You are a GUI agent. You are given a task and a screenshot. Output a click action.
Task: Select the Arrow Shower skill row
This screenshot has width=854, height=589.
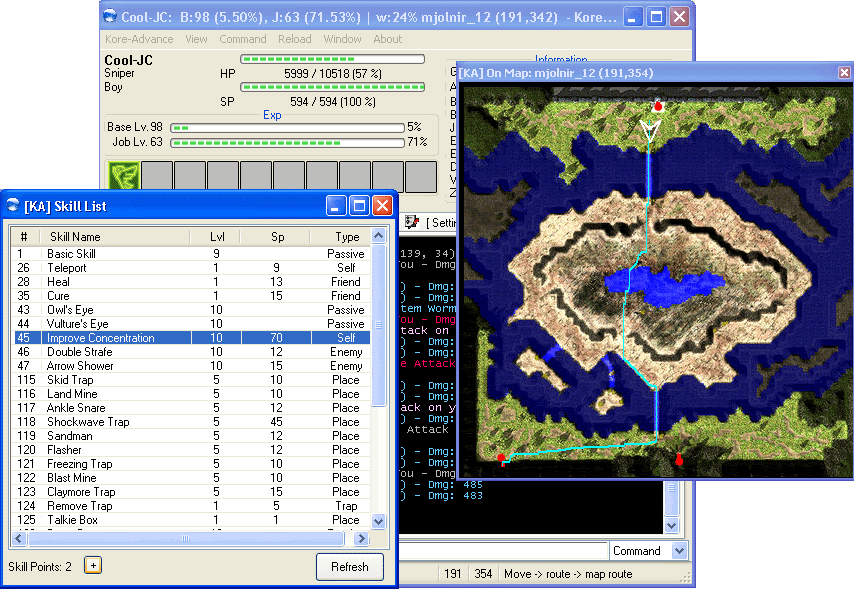(x=191, y=366)
